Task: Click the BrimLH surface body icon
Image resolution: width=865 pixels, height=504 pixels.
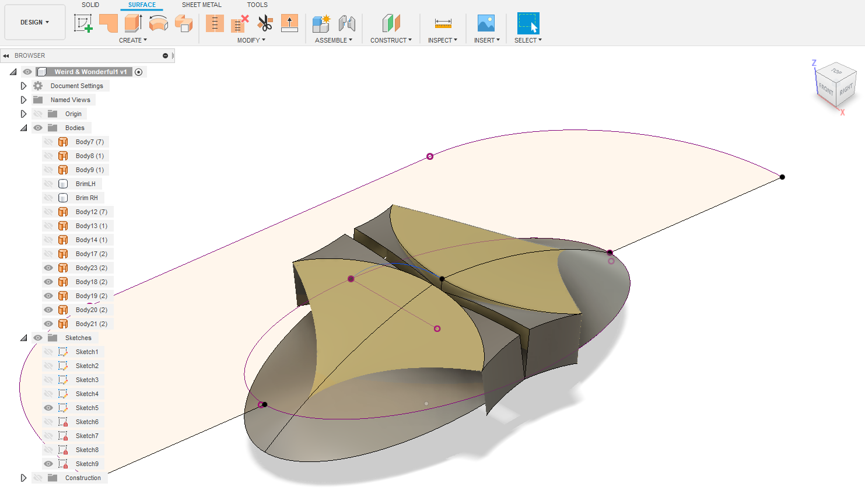Action: tap(63, 184)
